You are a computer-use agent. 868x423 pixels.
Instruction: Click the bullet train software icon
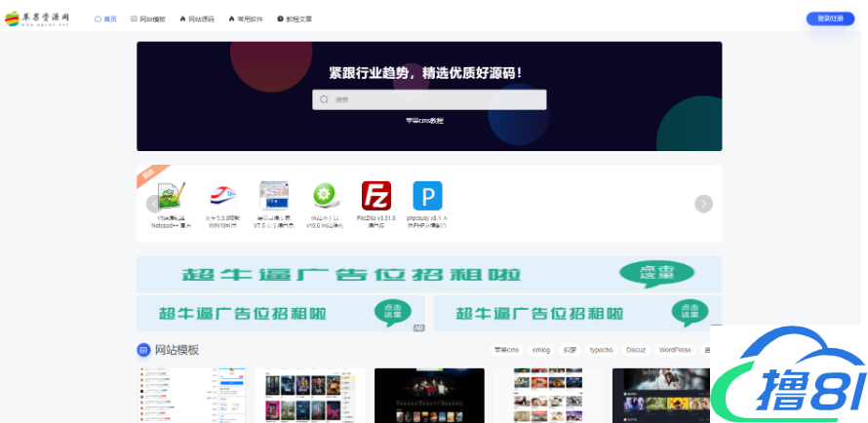click(x=221, y=195)
